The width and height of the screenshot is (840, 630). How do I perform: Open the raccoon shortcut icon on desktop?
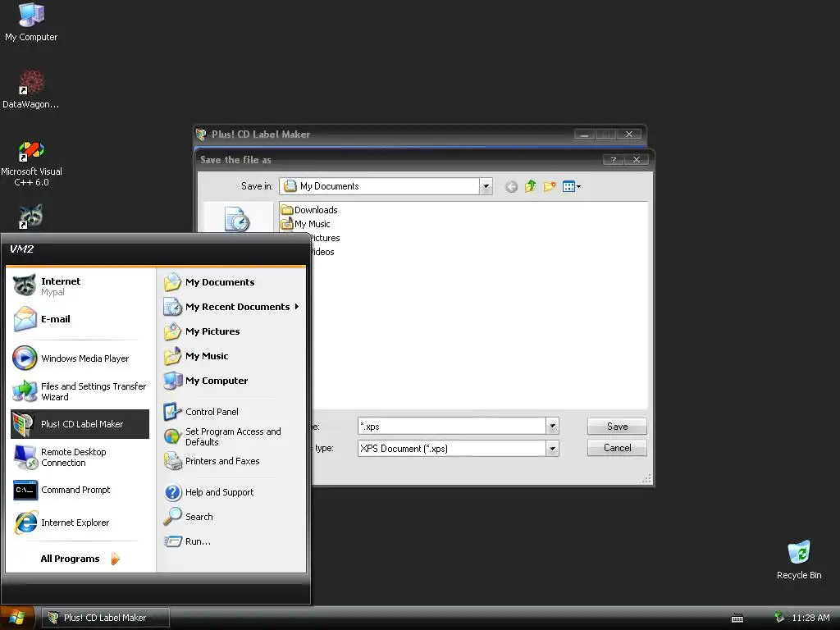click(x=31, y=217)
